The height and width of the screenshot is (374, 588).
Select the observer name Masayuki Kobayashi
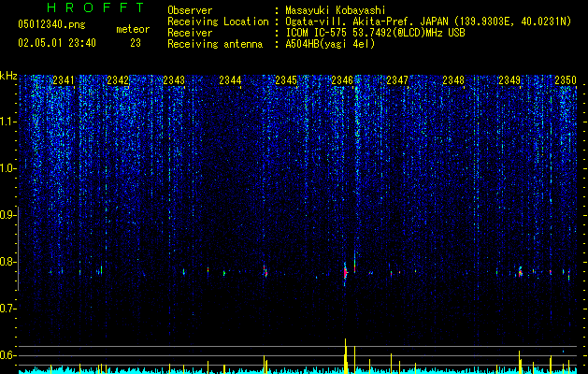[336, 10]
